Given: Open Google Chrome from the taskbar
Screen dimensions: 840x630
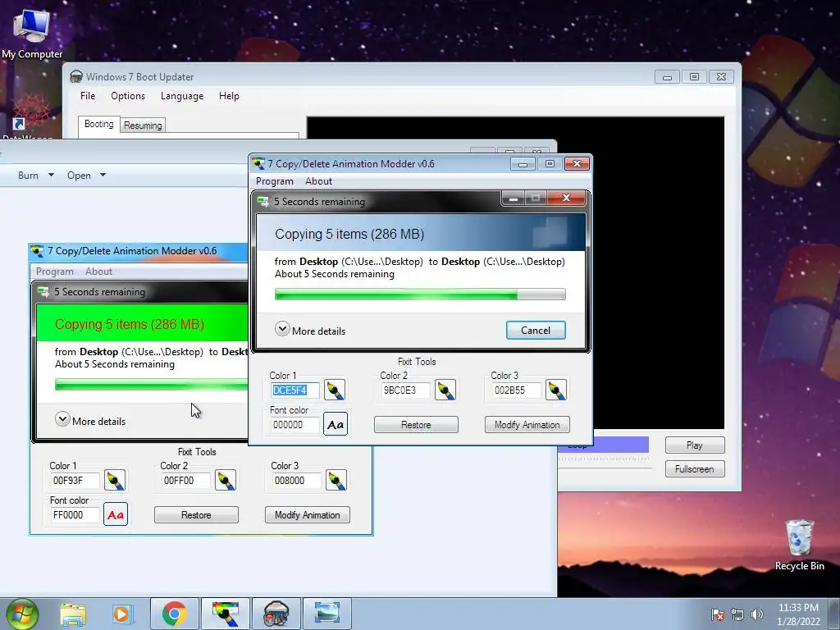Looking at the screenshot, I should (174, 614).
